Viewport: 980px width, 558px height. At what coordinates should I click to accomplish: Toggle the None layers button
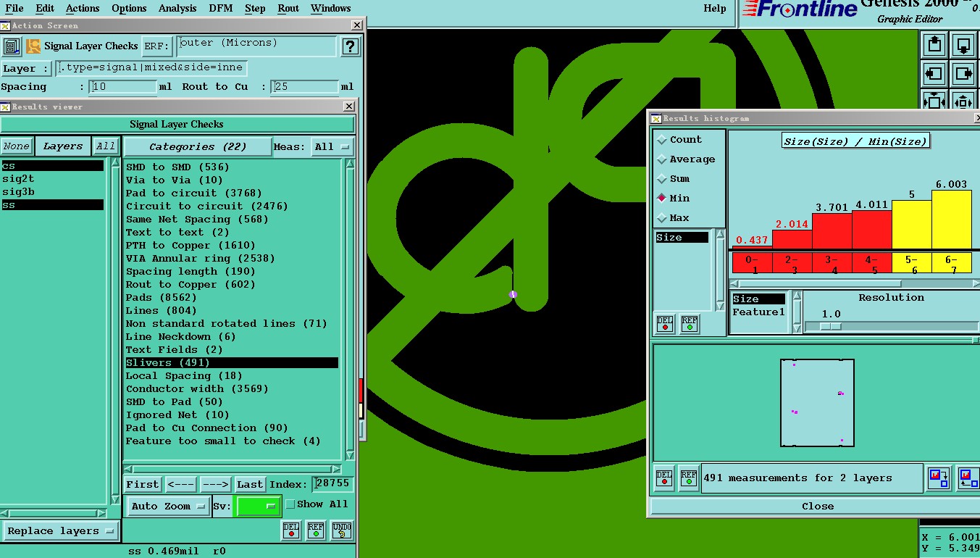[16, 146]
